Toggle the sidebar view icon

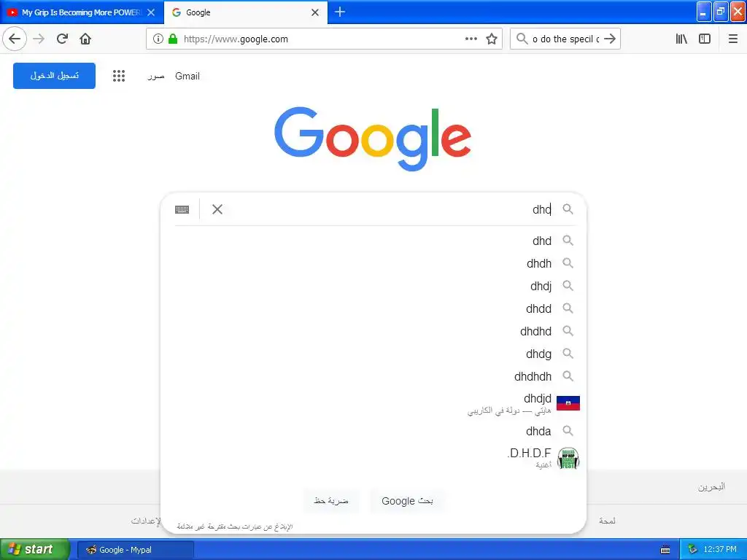pos(705,39)
